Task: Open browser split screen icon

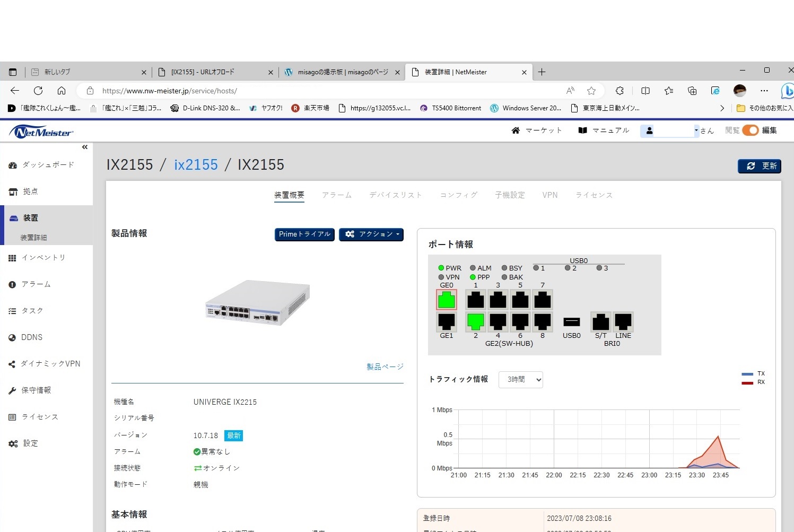Action: pyautogui.click(x=645, y=91)
